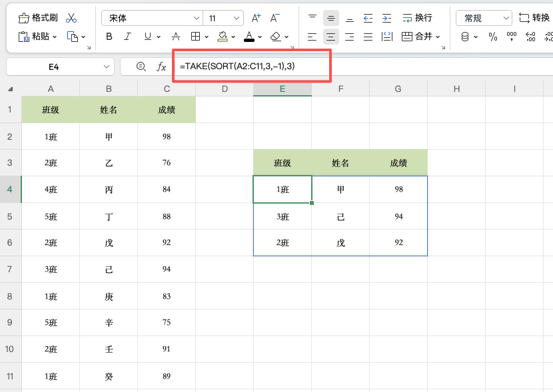Click the 转换 convert button
The width and height of the screenshot is (553, 392).
536,16
